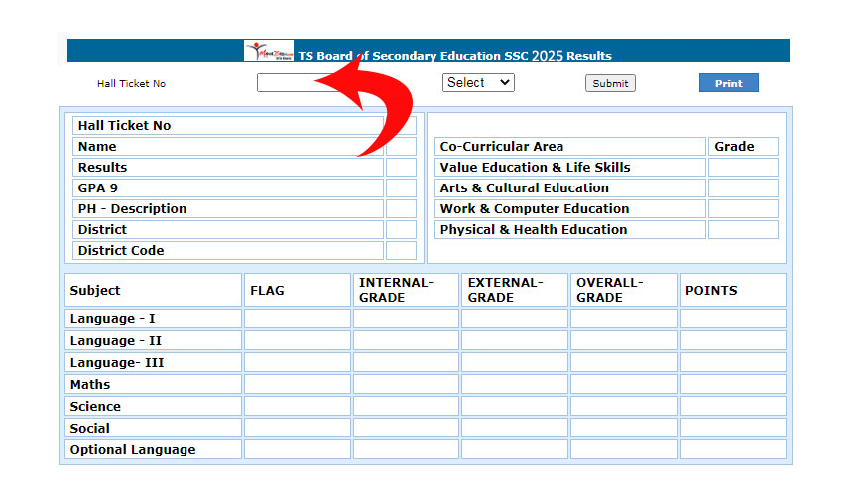Click the blue Print button
The height and width of the screenshot is (496, 868).
728,83
